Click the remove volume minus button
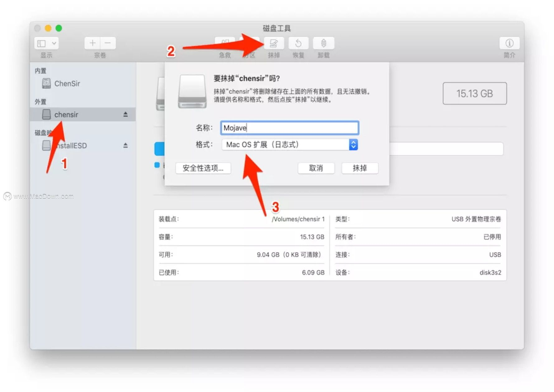554x392 pixels. point(108,43)
